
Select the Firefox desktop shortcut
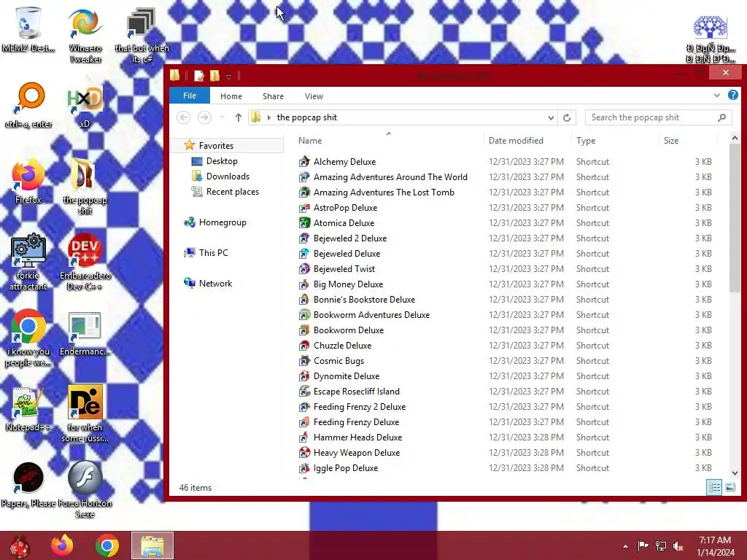[28, 182]
